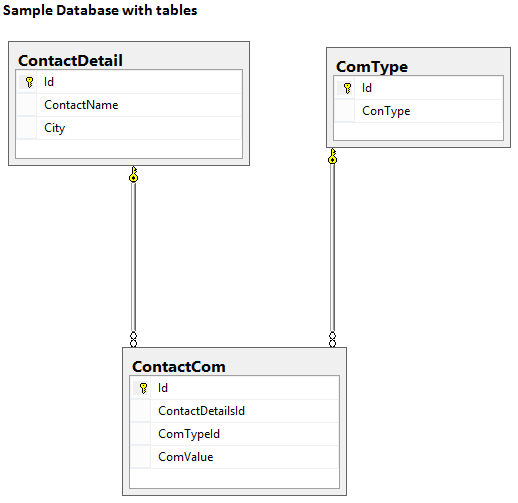Image resolution: width=518 pixels, height=503 pixels.
Task: Select the ContactName column row
Action: pos(129,105)
